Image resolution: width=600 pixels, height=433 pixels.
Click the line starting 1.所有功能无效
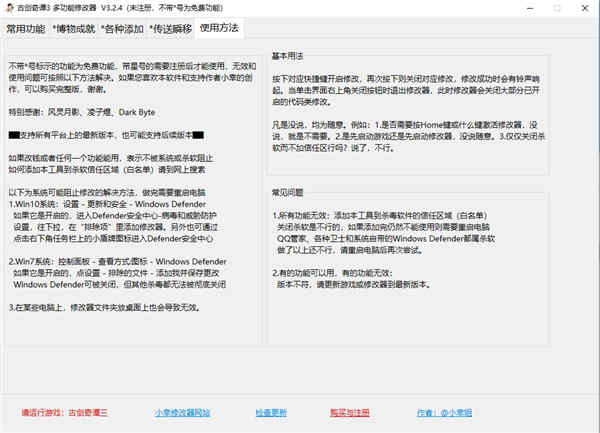[x=380, y=216]
